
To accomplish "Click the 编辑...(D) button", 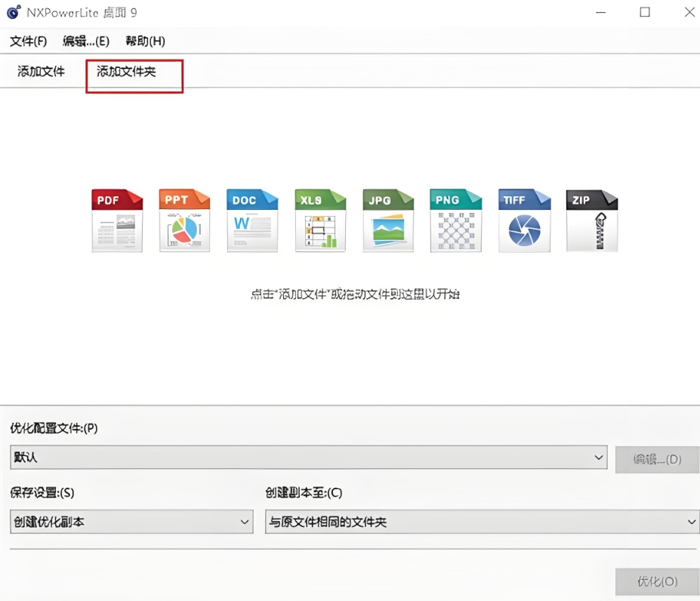I will (657, 460).
